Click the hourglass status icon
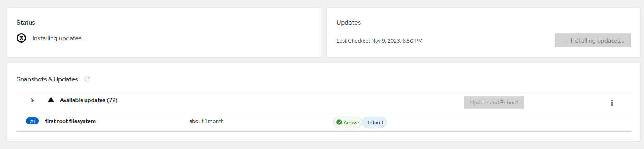 pyautogui.click(x=21, y=38)
